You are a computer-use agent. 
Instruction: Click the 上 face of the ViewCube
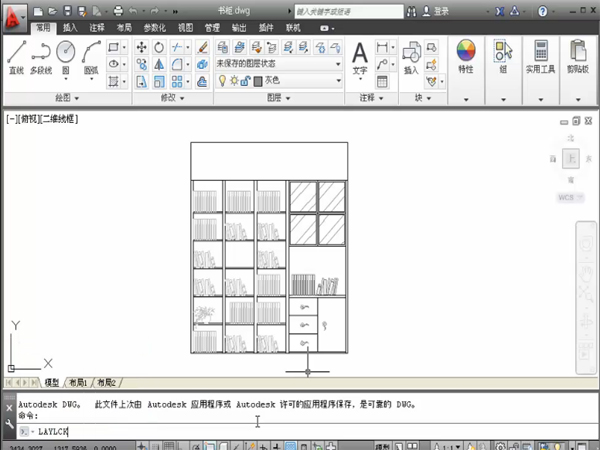571,158
